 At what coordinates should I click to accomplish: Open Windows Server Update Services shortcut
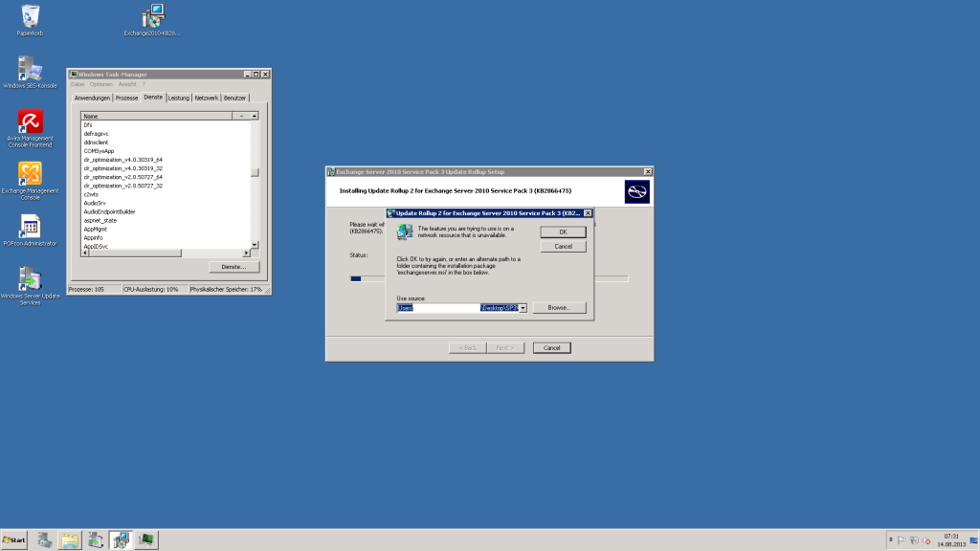30,286
